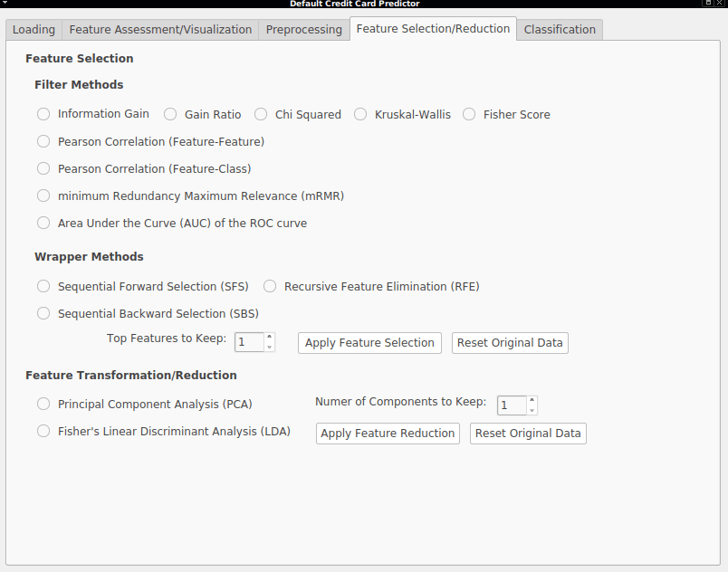Choose minimum Redundancy Maximum Relevance (mRMR)
The height and width of the screenshot is (572, 728).
tap(191, 195)
